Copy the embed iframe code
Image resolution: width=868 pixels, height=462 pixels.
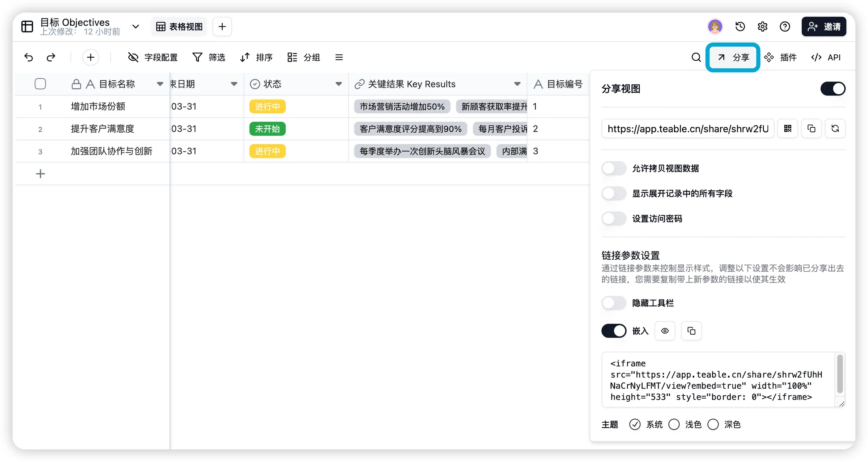point(691,331)
